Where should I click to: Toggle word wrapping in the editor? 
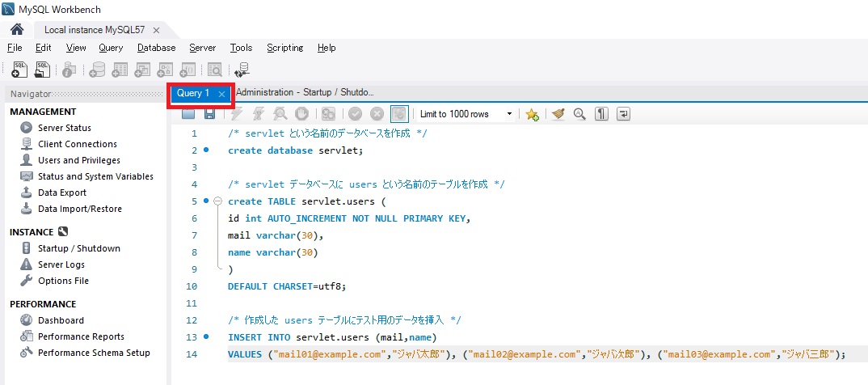(x=623, y=114)
